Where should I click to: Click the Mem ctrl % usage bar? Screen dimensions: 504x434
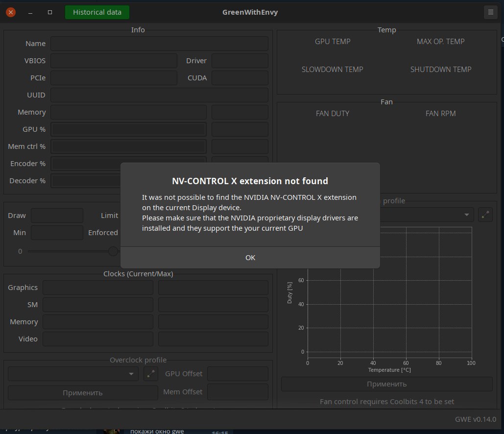(x=128, y=146)
